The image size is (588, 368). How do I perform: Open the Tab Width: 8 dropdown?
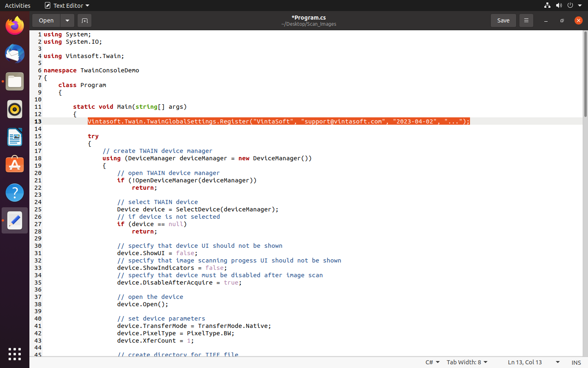[467, 362]
